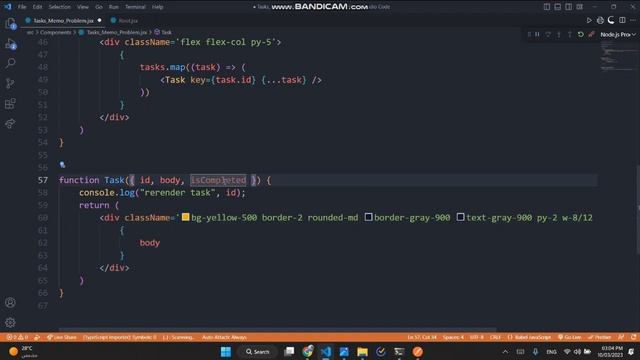The width and height of the screenshot is (640, 360).
Task: Click the browser preview globe icon
Action: click(x=600, y=20)
